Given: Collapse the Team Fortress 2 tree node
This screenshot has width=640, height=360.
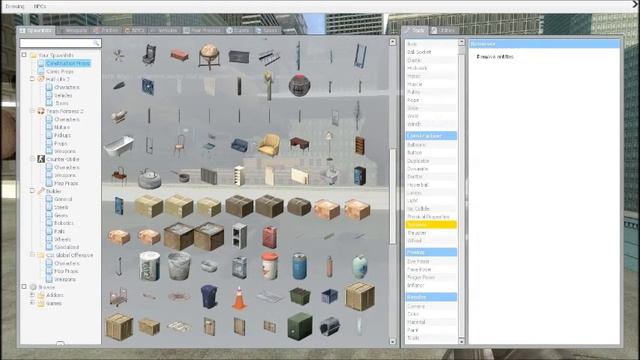Looking at the screenshot, I should (32, 111).
